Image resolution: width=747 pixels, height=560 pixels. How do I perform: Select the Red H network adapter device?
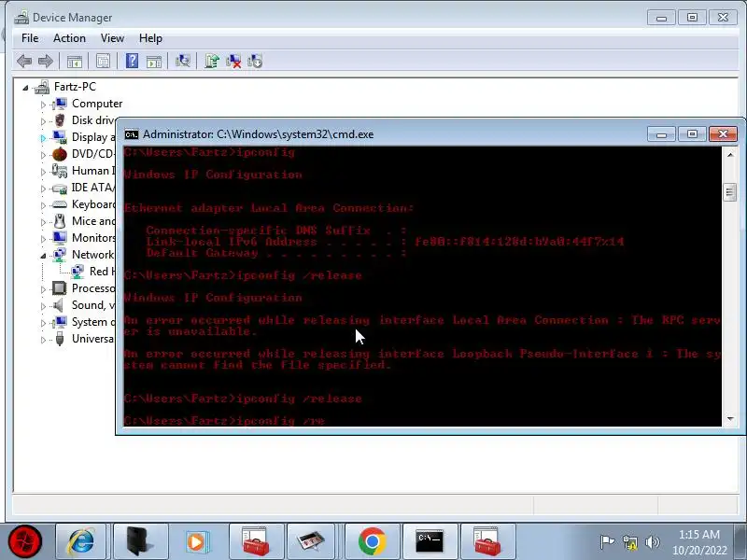(103, 272)
